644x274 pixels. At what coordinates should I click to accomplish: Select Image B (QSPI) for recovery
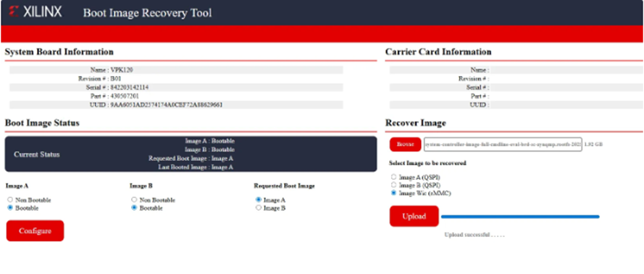click(393, 185)
